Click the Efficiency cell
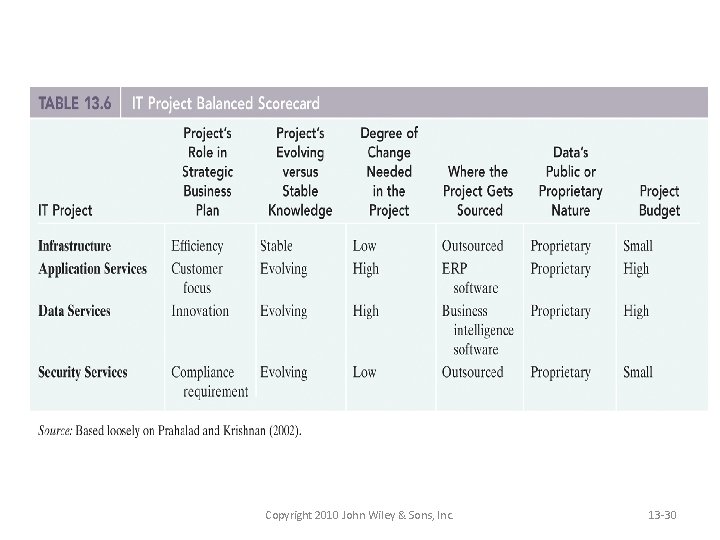The image size is (720, 540). (x=197, y=246)
